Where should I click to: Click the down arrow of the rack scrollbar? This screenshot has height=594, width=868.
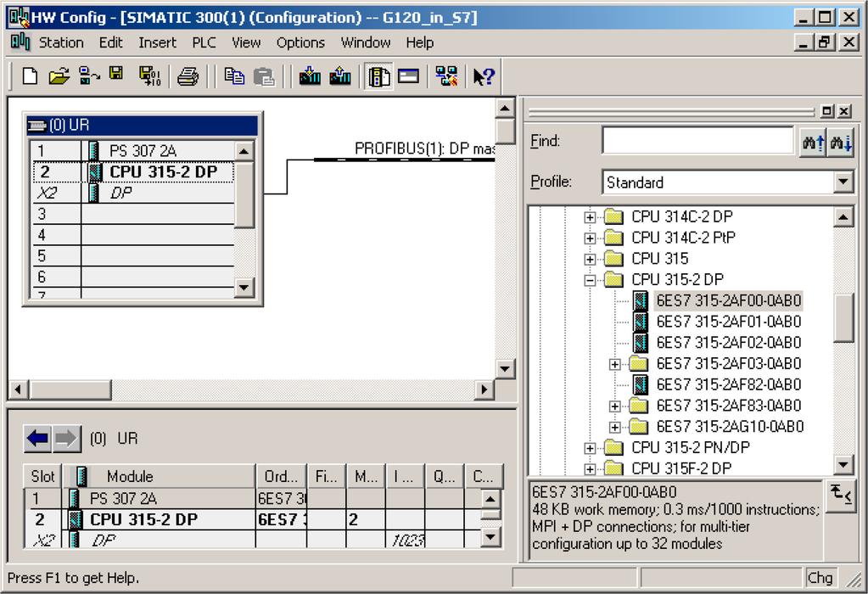[244, 288]
